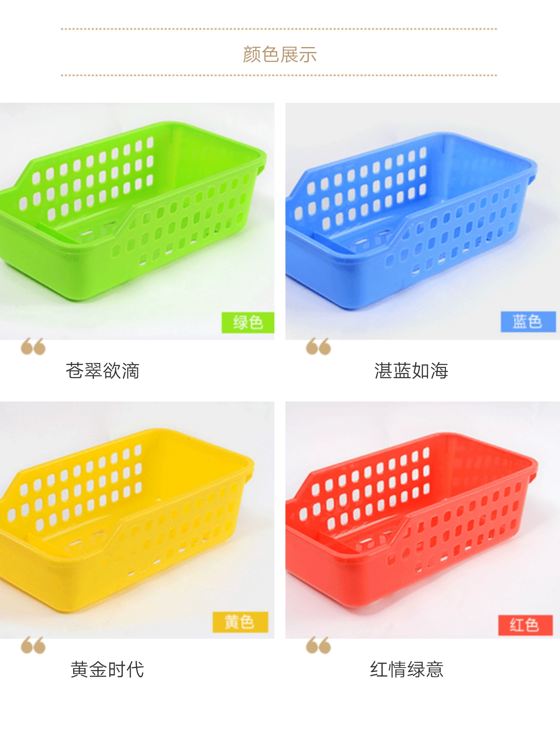Select the blue 蓝色 color label

tap(528, 321)
